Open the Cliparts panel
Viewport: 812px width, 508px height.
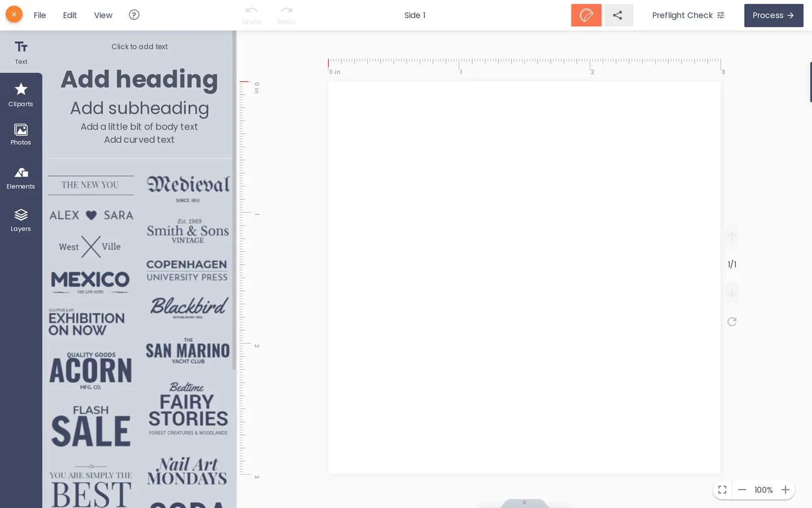coord(21,94)
